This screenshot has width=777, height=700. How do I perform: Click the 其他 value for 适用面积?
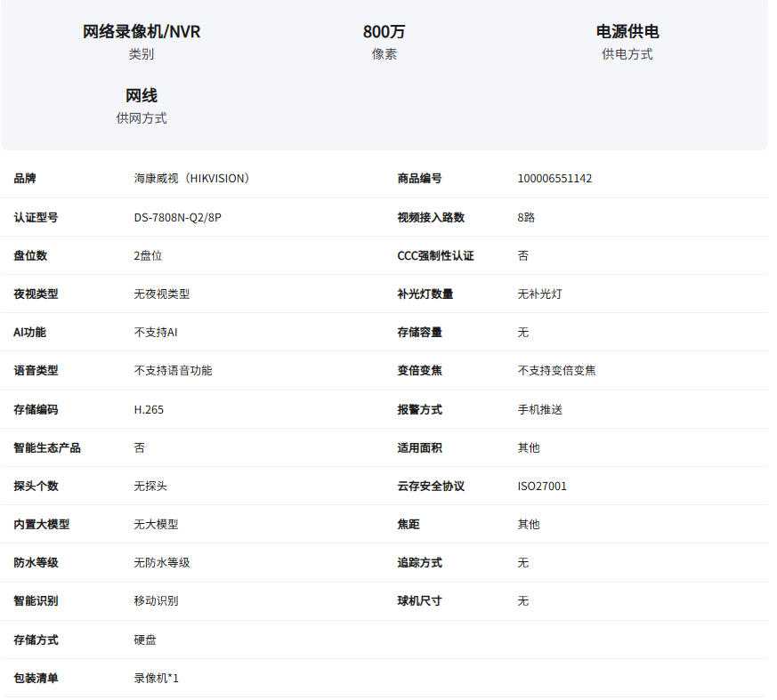click(x=529, y=447)
